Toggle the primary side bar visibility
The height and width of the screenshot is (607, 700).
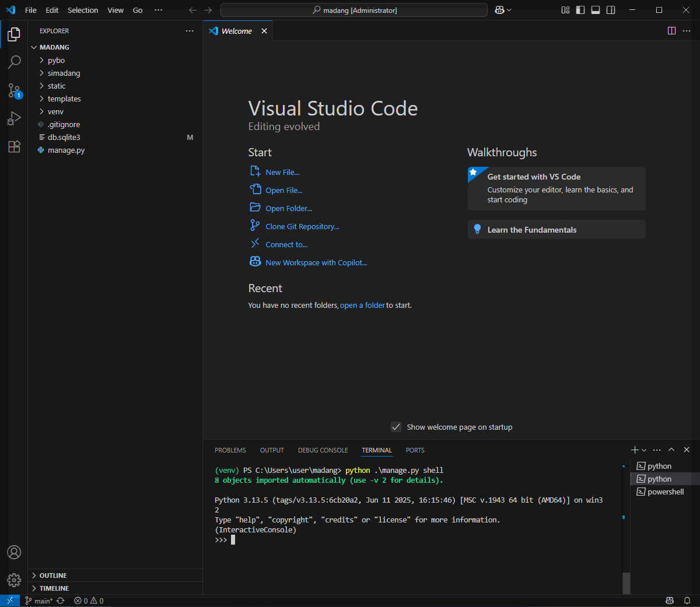(580, 10)
